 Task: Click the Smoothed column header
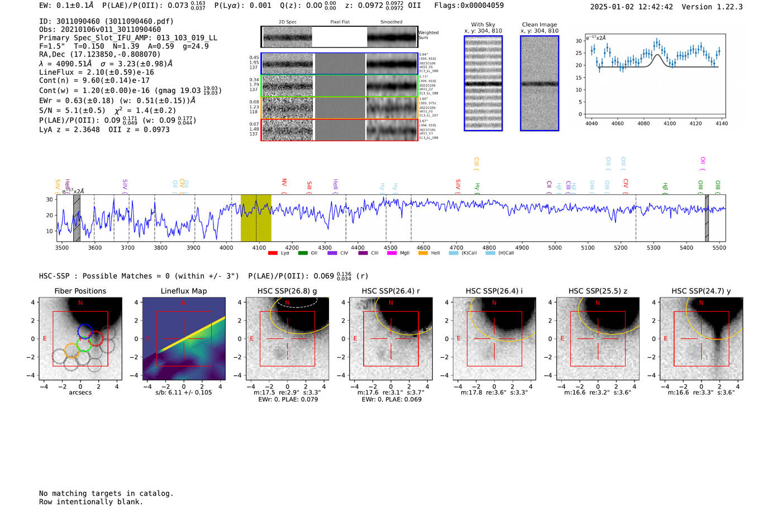coord(391,22)
